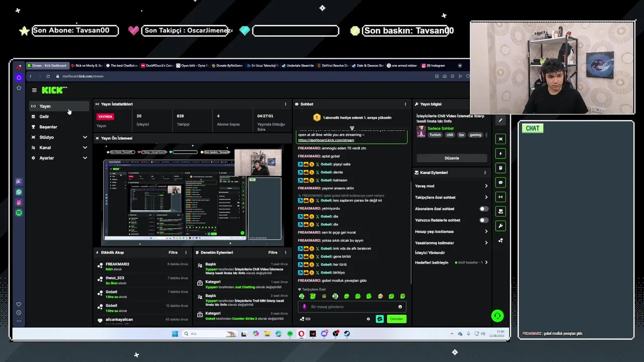Open Hesap yaşı kısıtlaması chevron

coord(486,232)
